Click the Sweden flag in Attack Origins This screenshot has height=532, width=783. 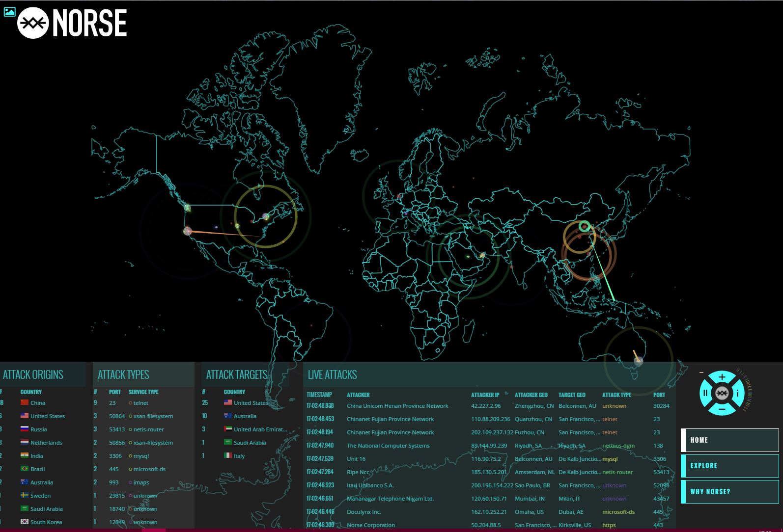coord(25,495)
